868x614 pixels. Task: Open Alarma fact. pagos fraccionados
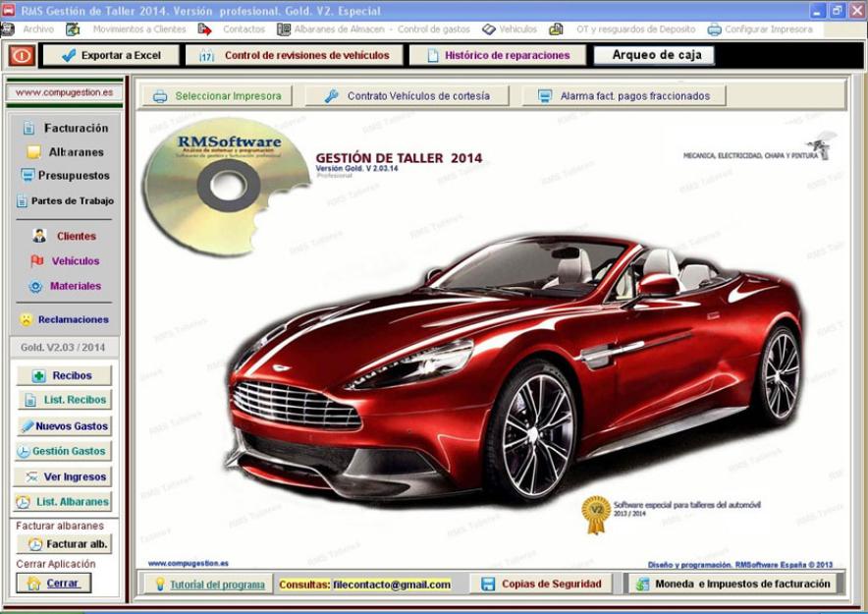(x=624, y=95)
